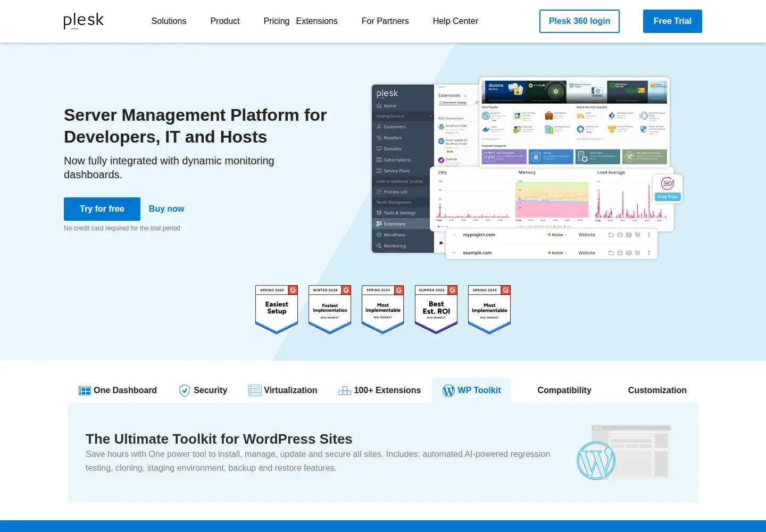
Task: Open Extensions in the top navigation
Action: [317, 21]
